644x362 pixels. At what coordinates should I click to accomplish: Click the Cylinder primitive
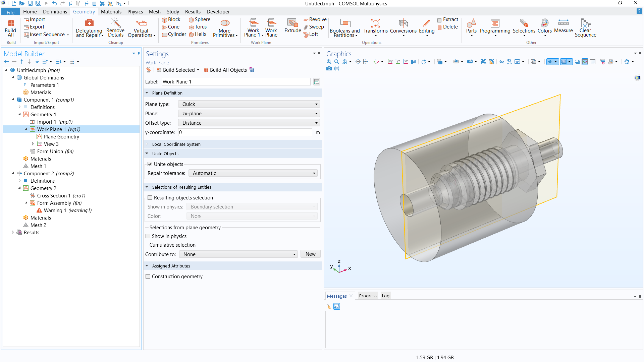[x=174, y=34]
